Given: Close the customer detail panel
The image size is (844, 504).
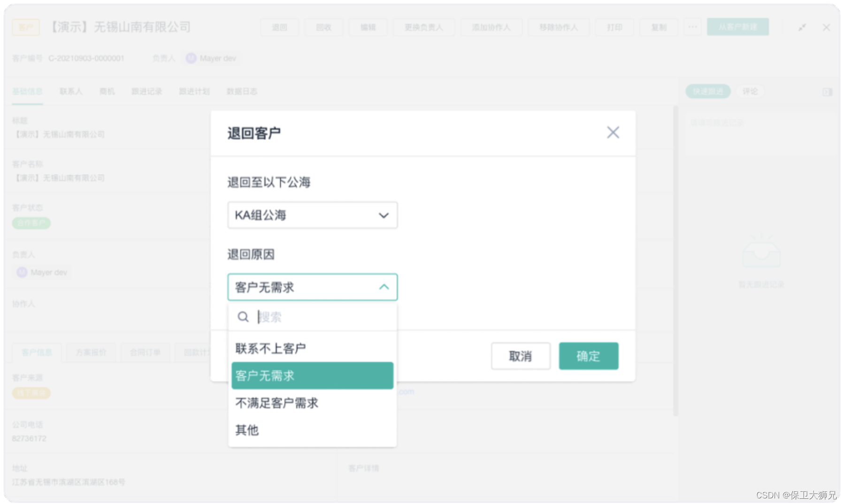Looking at the screenshot, I should click(827, 27).
